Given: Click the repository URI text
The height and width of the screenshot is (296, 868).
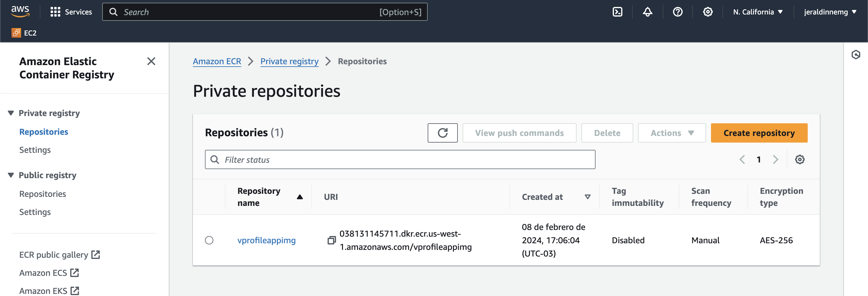Looking at the screenshot, I should tap(405, 240).
